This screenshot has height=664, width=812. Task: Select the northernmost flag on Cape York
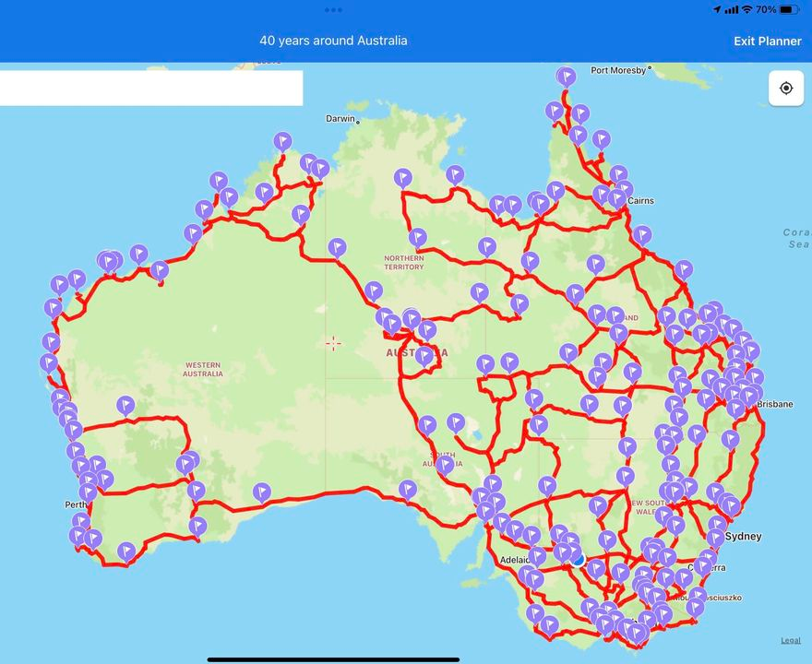point(567,76)
